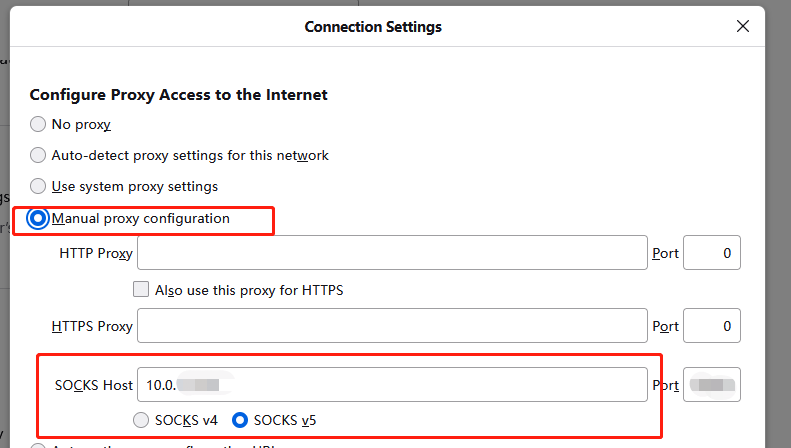Enable Also use this proxy for HTTPS
The width and height of the screenshot is (791, 448).
[x=141, y=291]
